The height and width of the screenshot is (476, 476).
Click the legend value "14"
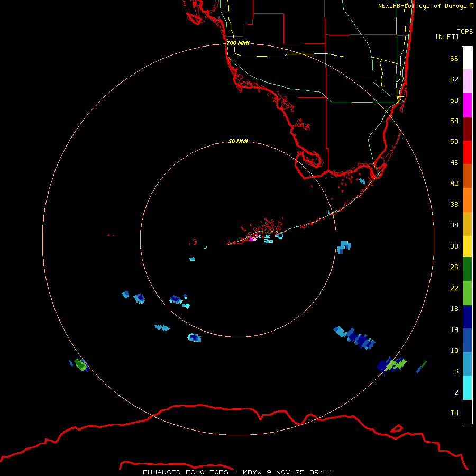[x=454, y=329]
